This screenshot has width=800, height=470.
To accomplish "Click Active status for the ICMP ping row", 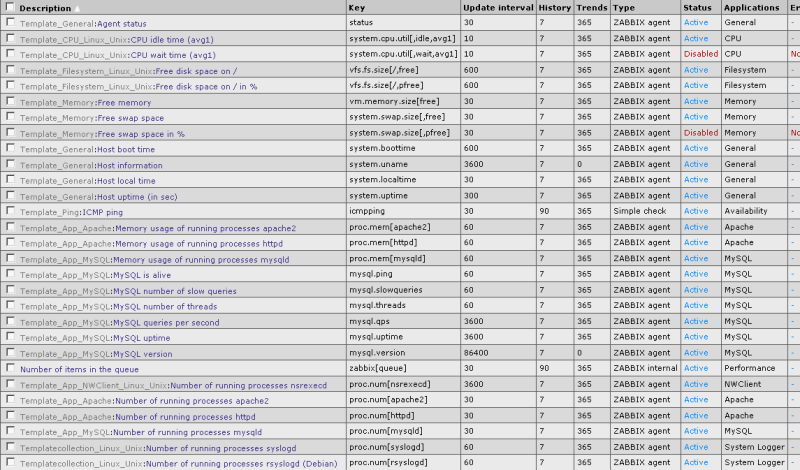I will point(696,211).
